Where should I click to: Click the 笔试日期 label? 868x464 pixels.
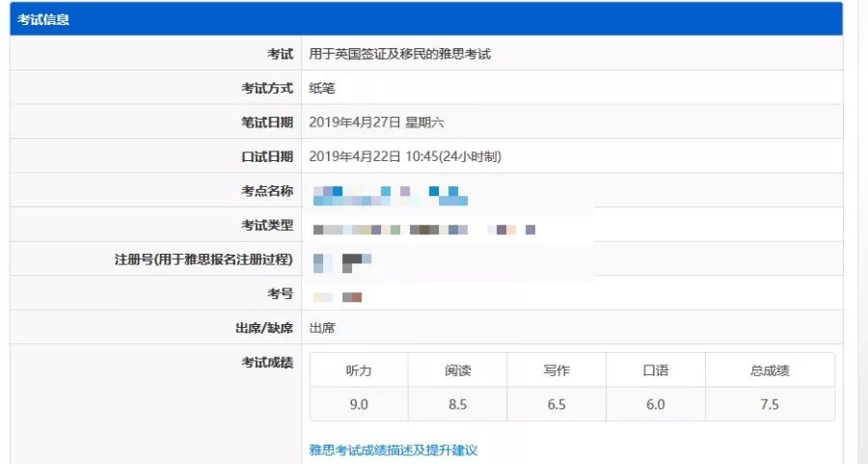pos(267,123)
